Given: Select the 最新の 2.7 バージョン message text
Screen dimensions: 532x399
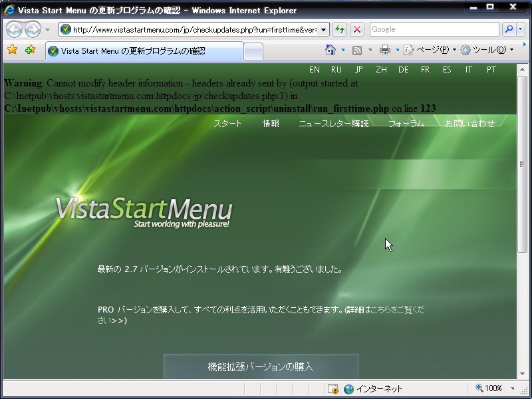Looking at the screenshot, I should coord(220,269).
